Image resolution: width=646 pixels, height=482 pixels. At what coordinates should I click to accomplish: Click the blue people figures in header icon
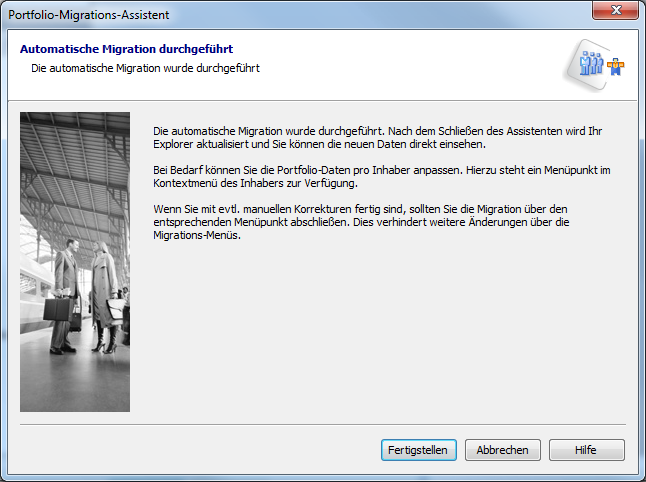[x=593, y=64]
